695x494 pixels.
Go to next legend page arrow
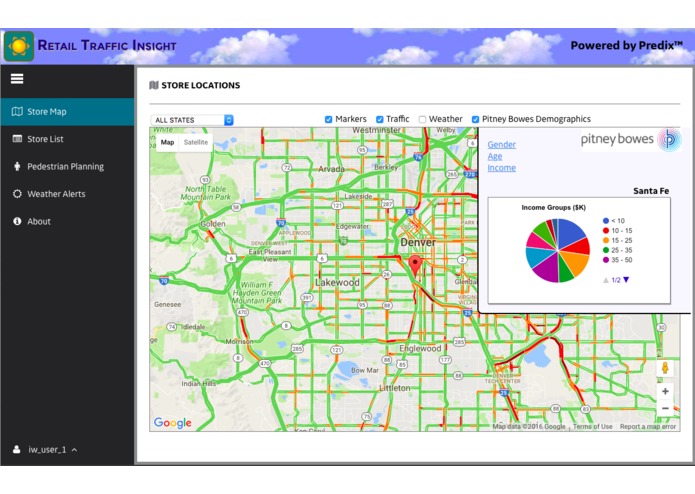[626, 280]
